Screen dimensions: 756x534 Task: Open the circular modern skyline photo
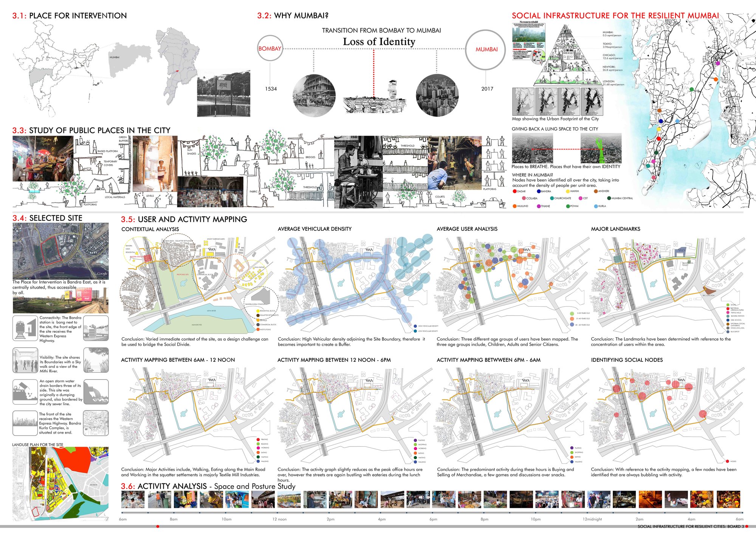click(x=437, y=95)
